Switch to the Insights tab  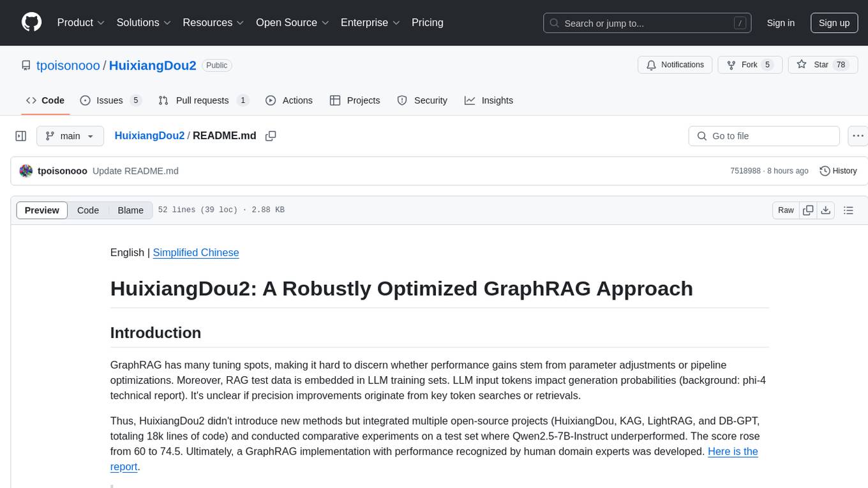pyautogui.click(x=489, y=100)
